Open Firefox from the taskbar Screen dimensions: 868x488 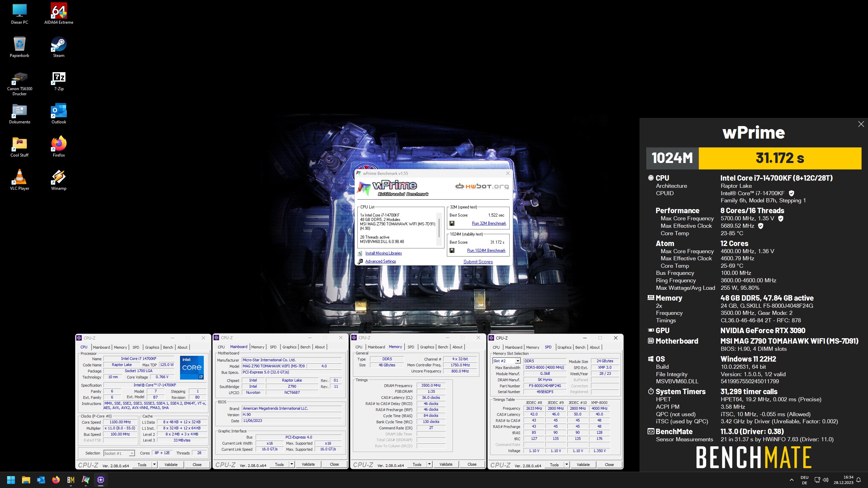pyautogui.click(x=56, y=480)
